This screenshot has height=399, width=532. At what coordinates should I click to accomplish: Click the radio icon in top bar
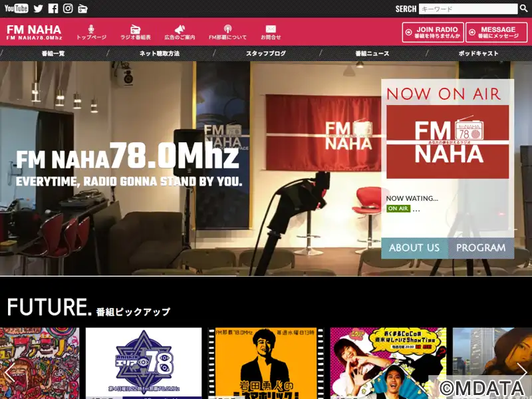click(82, 9)
